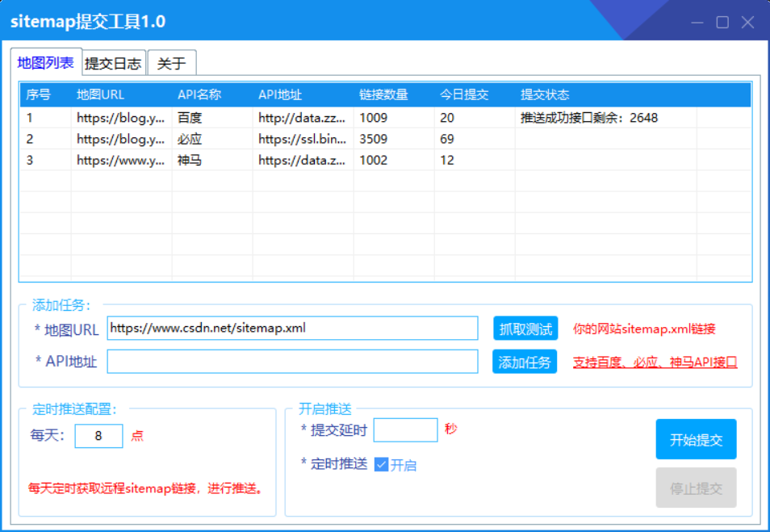Screen dimensions: 770x532
Task: Focus the 提交延时 seconds field
Action: (x=406, y=429)
